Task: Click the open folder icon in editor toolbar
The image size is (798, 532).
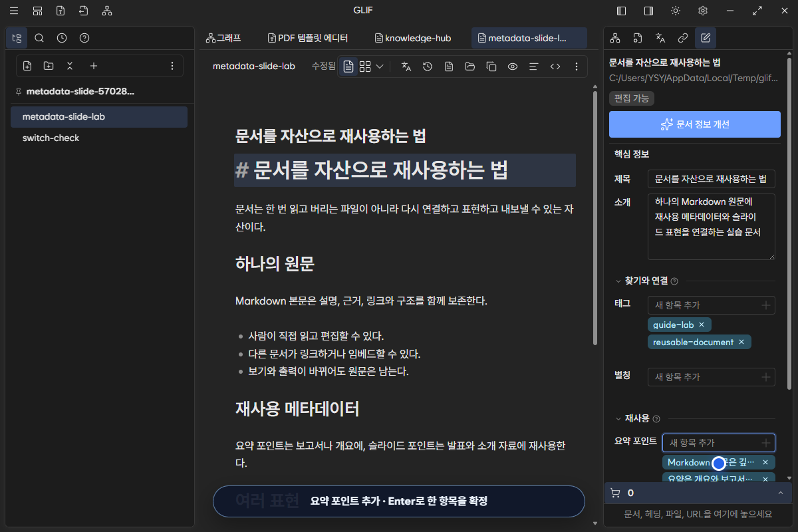Action: [470, 66]
